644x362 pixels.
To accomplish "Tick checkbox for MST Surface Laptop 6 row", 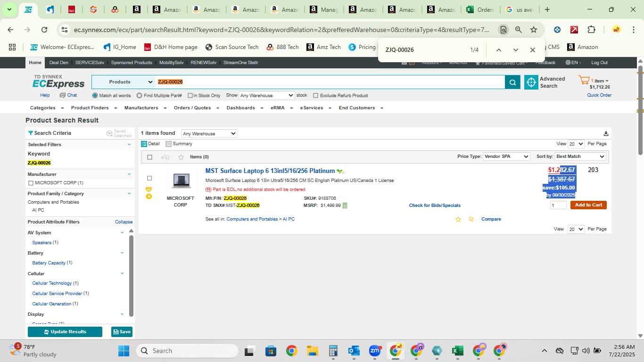I will (149, 178).
